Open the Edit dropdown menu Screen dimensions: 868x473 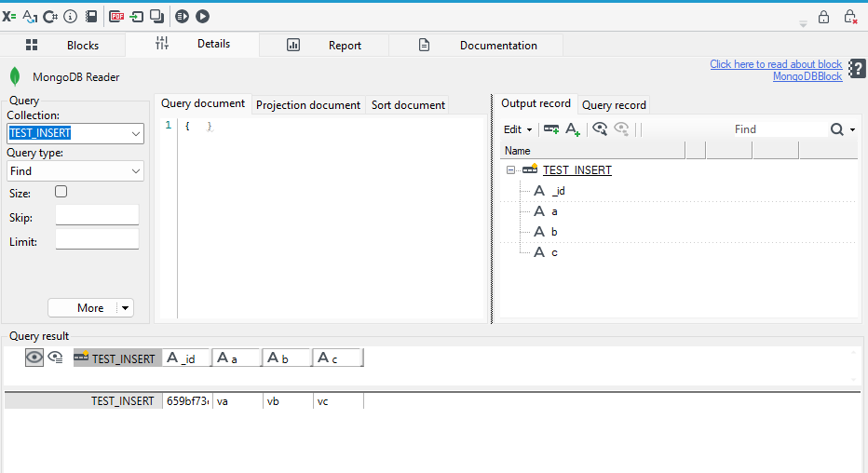tap(517, 129)
